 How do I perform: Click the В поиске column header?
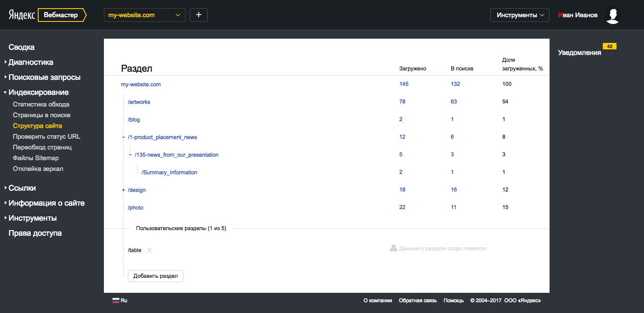[462, 69]
